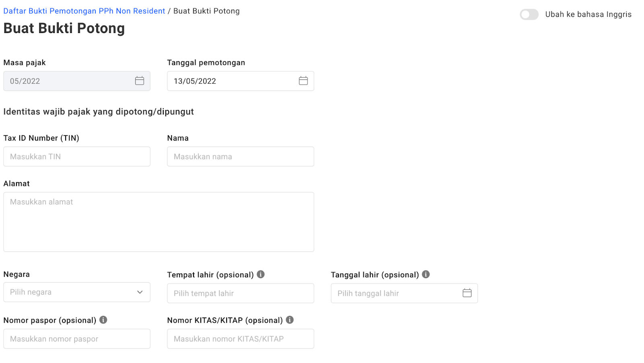Click info icon beside Nomor KITAS/KITAP
Viewport: 644px width, 363px height.
290,320
